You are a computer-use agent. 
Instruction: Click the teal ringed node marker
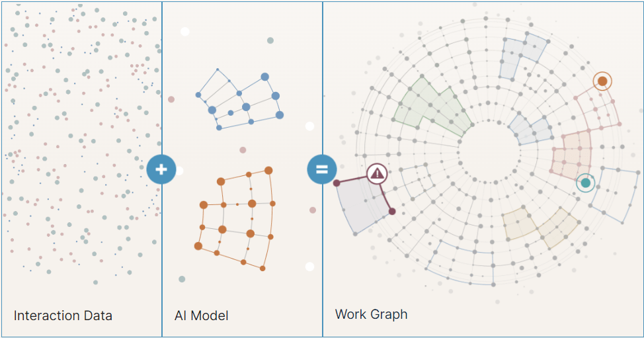(x=586, y=183)
